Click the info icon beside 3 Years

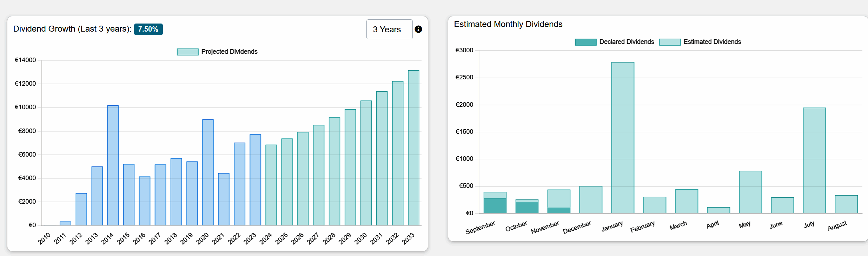coord(418,29)
